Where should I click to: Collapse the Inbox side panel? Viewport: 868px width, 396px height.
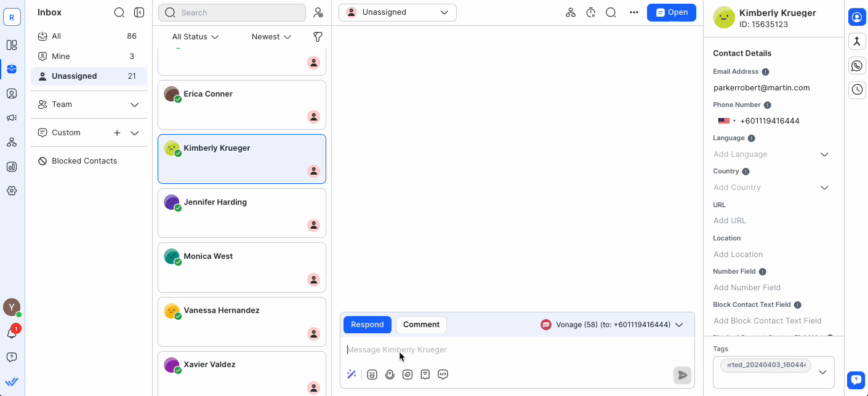tap(139, 12)
